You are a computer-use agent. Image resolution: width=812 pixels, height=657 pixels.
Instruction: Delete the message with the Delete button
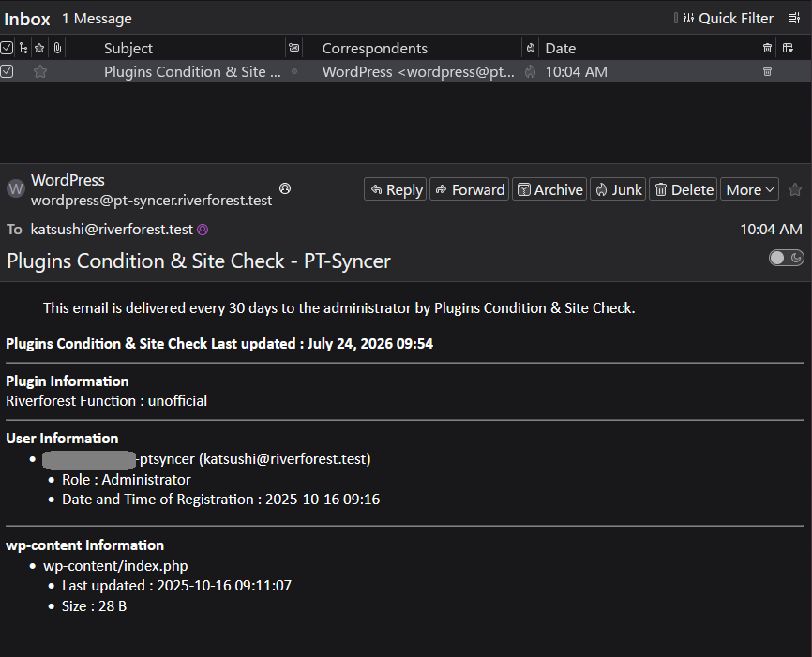coord(683,189)
